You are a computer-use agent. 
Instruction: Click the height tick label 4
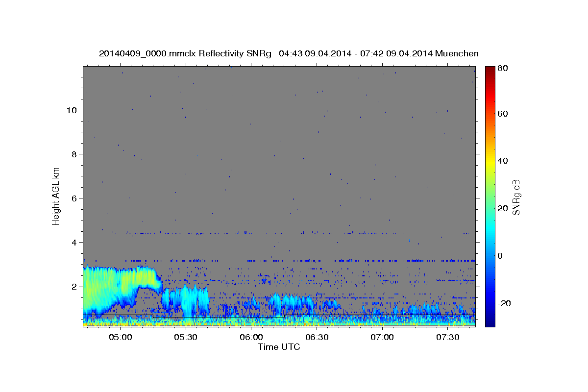[74, 243]
